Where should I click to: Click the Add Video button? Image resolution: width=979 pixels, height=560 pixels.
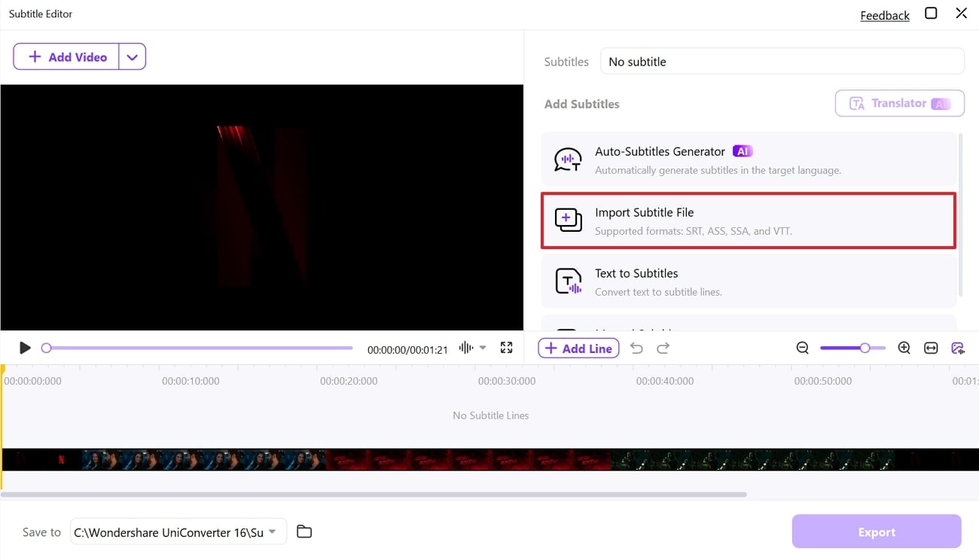coord(67,56)
